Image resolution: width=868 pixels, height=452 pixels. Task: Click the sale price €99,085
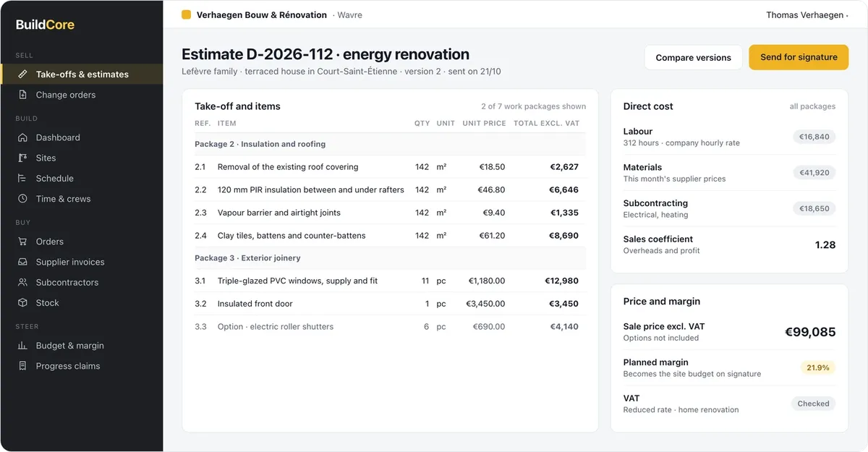tap(810, 332)
